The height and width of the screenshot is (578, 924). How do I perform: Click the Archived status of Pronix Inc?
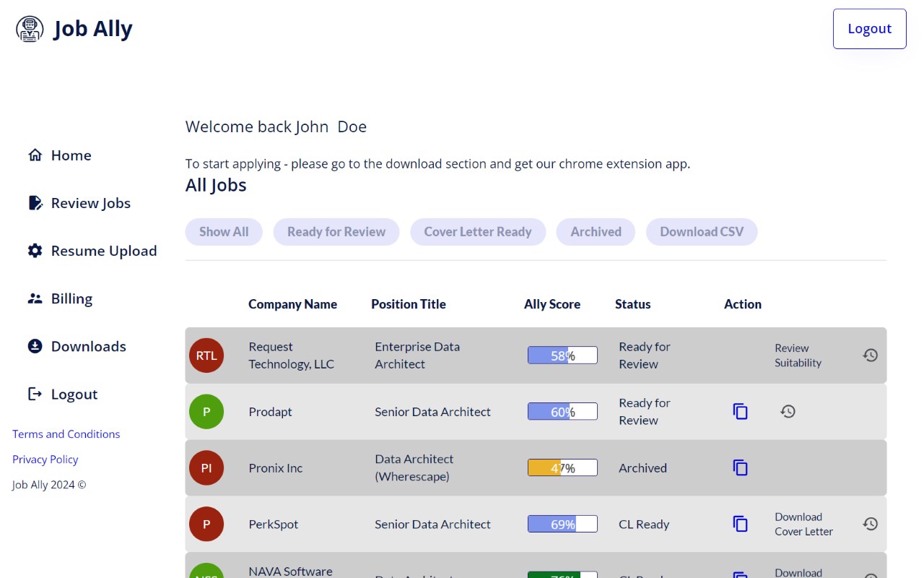(642, 468)
